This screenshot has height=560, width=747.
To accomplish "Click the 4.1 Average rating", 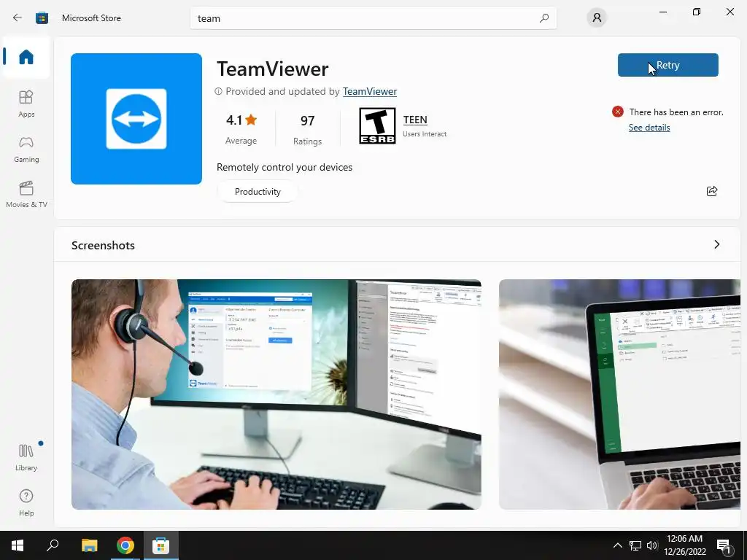I will click(241, 128).
